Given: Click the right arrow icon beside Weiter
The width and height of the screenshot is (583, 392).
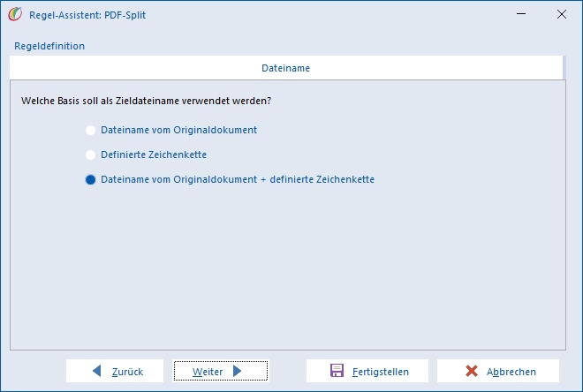Looking at the screenshot, I should point(237,371).
